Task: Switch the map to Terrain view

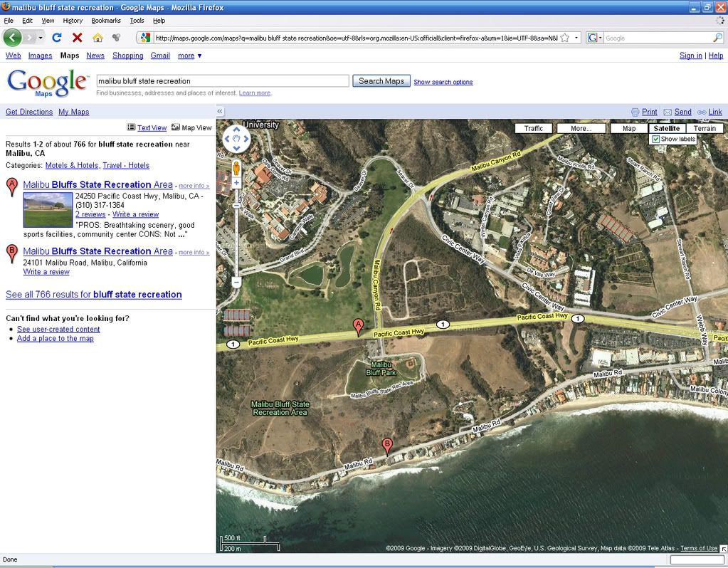Action: (705, 128)
